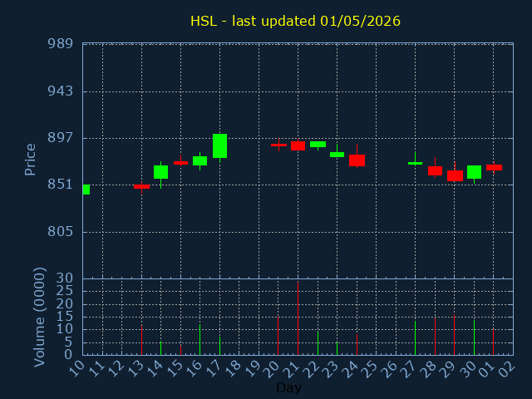
Task: Click the short red volume bar for day 15
Action: click(180, 350)
